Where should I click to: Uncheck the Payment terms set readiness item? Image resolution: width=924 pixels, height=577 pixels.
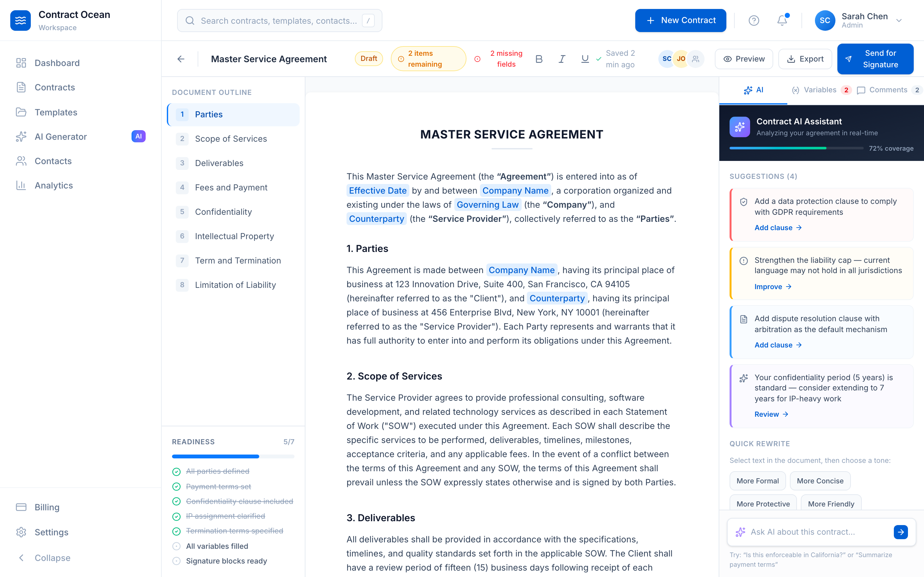coord(176,487)
